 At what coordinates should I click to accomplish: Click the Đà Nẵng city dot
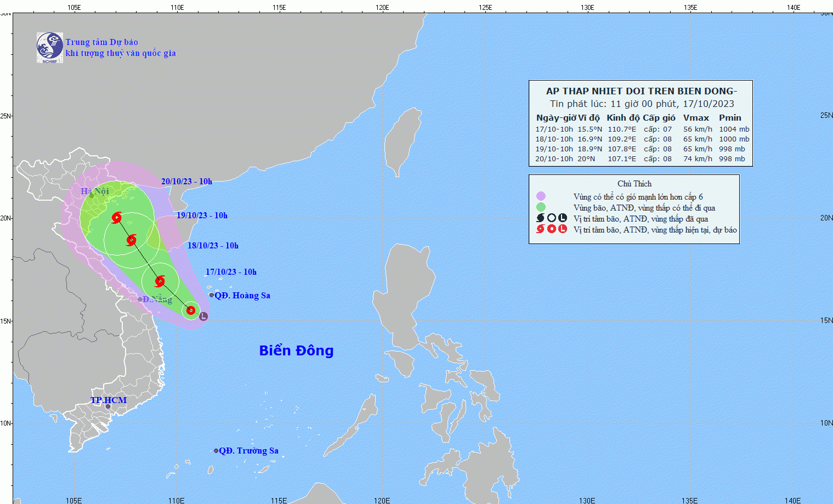click(140, 299)
